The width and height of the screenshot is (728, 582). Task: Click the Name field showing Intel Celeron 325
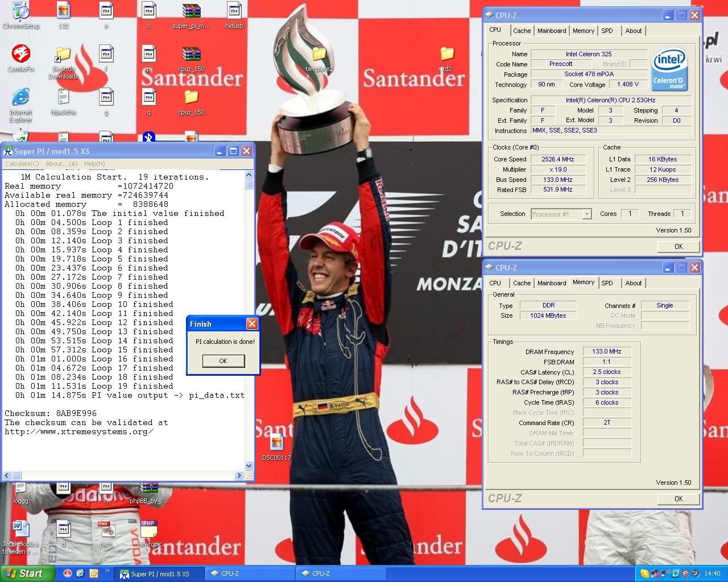point(589,54)
